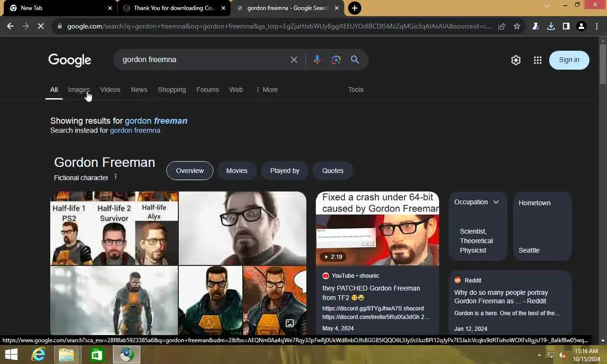
Task: Open more options beside Fictional character
Action: pyautogui.click(x=115, y=177)
